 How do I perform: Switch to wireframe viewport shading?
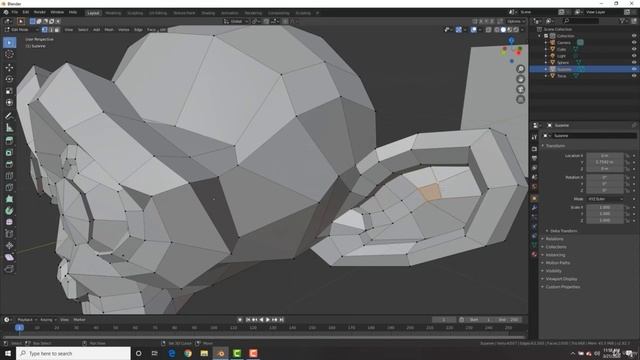tap(497, 30)
